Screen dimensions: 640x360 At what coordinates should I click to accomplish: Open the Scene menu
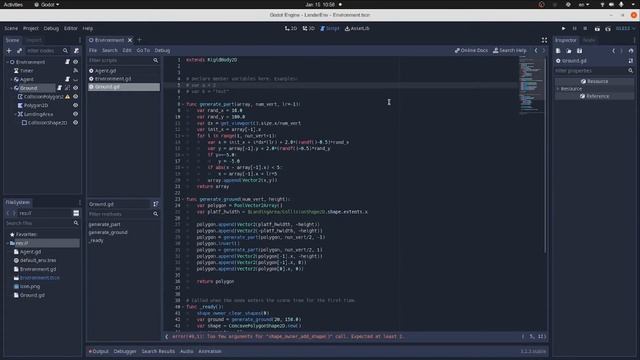point(11,29)
